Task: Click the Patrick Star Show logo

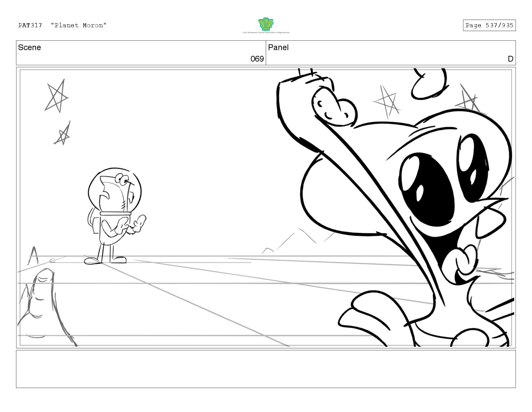Action: pos(266,24)
